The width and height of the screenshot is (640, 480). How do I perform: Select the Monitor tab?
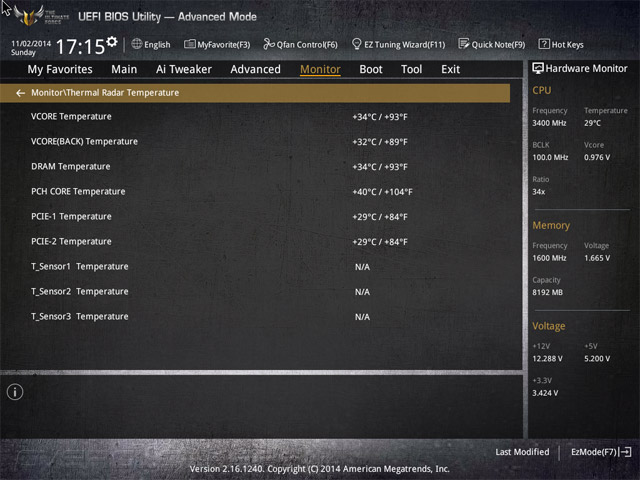(x=320, y=69)
